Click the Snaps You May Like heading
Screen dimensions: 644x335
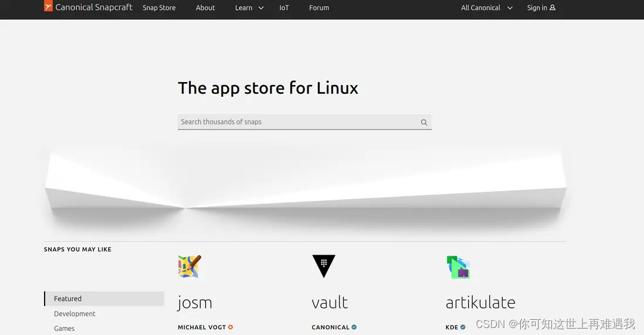click(77, 249)
